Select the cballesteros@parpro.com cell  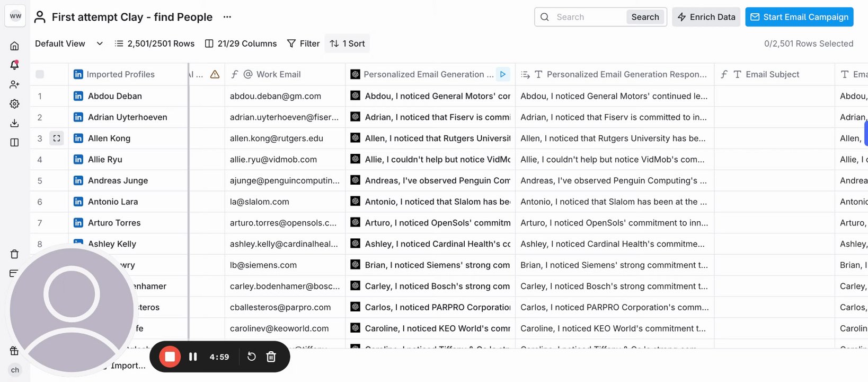coord(285,308)
